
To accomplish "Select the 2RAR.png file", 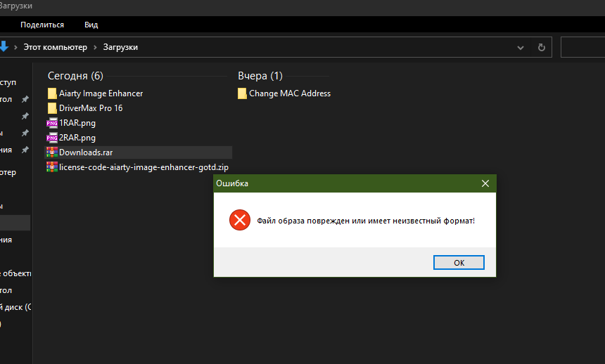I will 77,138.
